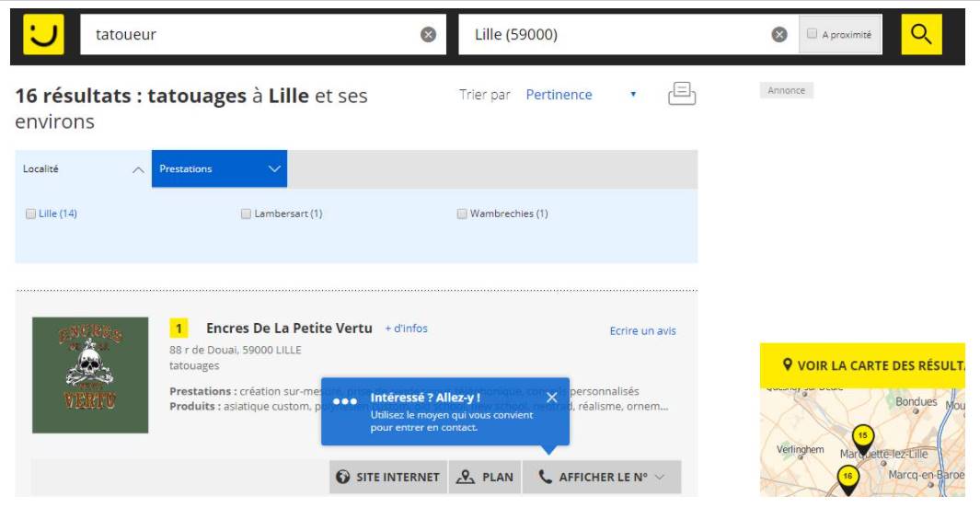
Task: Tick the Lambersart (1) checkbox
Action: point(246,214)
